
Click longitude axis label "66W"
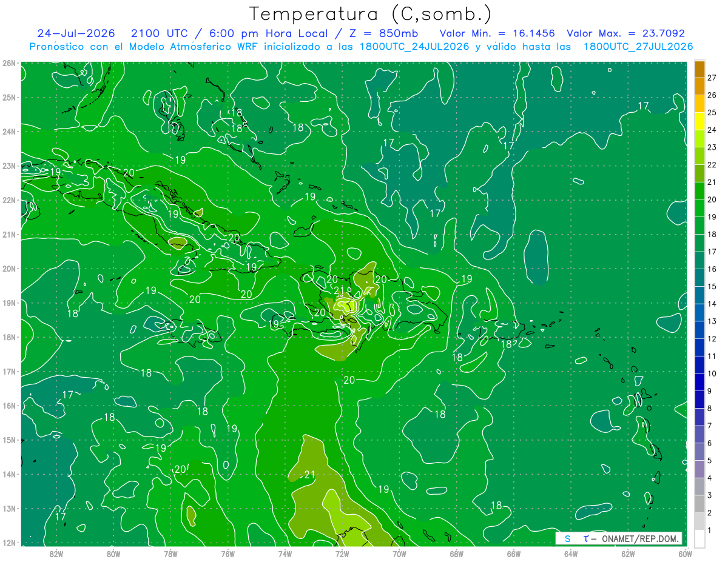[x=513, y=553]
